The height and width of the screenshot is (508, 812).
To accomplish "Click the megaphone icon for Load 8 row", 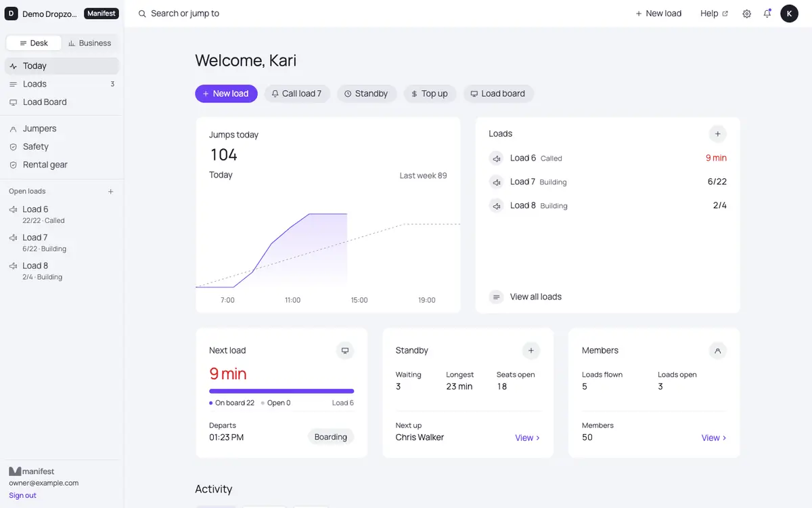I will [x=496, y=206].
